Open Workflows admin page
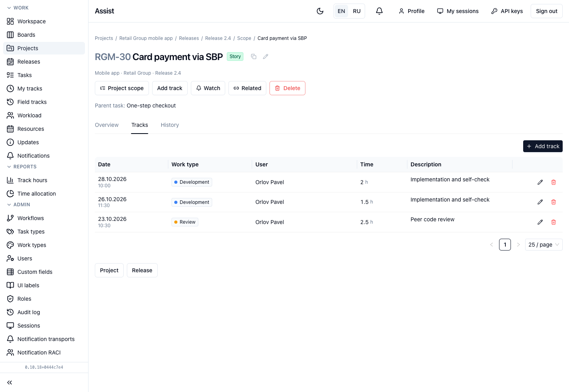Image resolution: width=569 pixels, height=392 pixels. (x=44, y=218)
